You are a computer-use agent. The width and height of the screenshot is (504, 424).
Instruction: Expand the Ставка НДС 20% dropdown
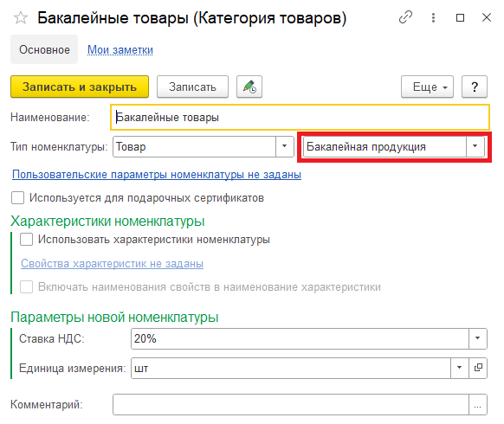click(478, 338)
